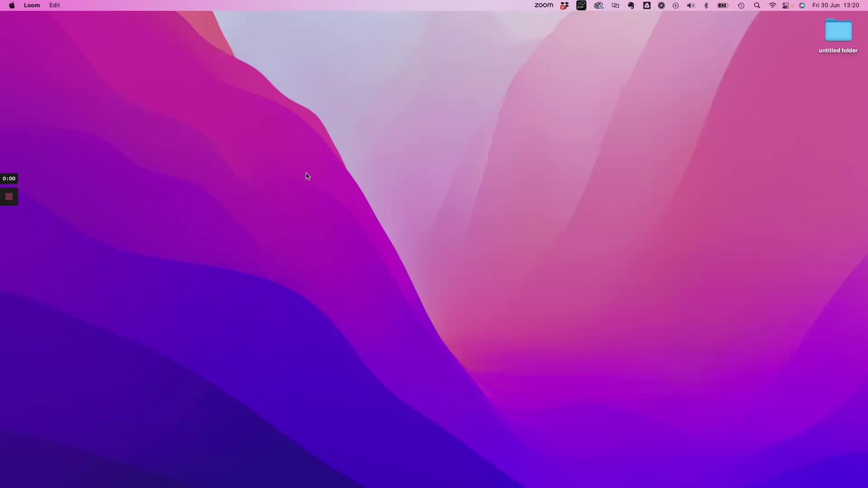The image size is (868, 488).
Task: Open the sound volume menu
Action: point(690,5)
